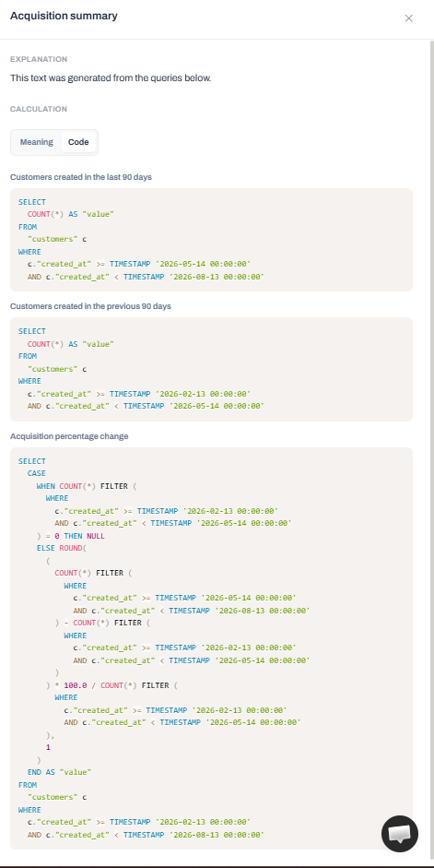The height and width of the screenshot is (868, 434).
Task: Click the 'ELSE ROUND(' code line
Action: pos(62,548)
